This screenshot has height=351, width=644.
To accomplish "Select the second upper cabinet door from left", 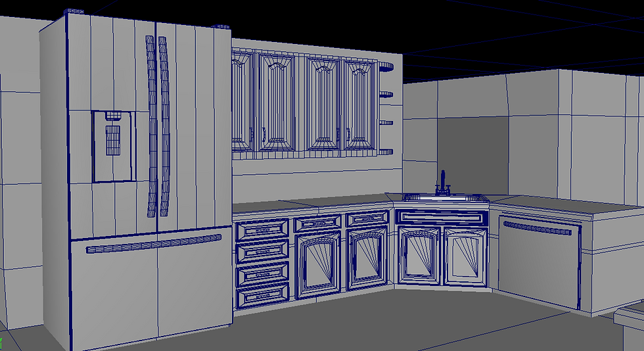I will point(277,102).
